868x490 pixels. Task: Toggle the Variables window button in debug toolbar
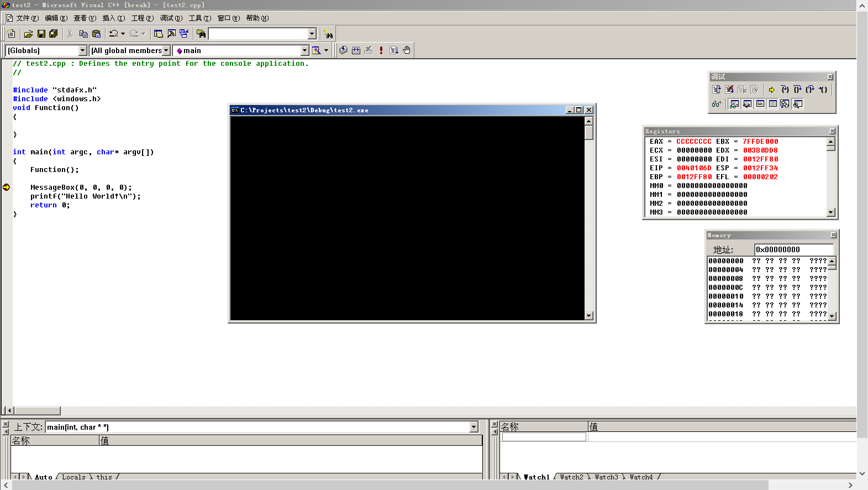747,103
